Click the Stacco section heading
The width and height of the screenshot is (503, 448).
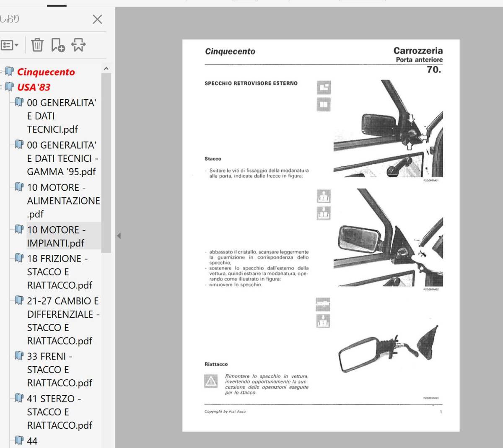click(x=213, y=159)
